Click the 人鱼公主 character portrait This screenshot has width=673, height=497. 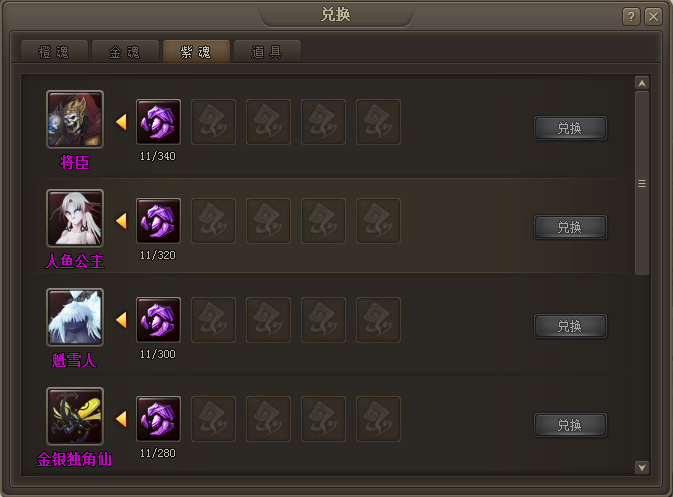[75, 218]
